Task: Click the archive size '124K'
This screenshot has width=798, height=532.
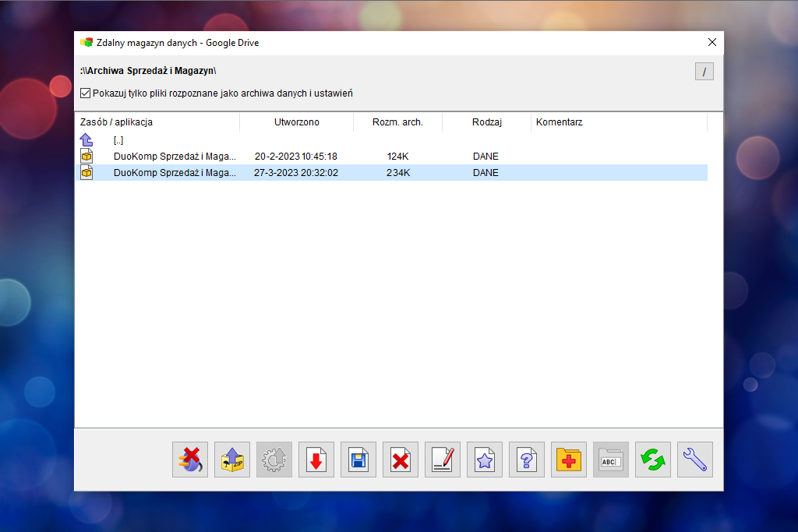Action: tap(397, 157)
